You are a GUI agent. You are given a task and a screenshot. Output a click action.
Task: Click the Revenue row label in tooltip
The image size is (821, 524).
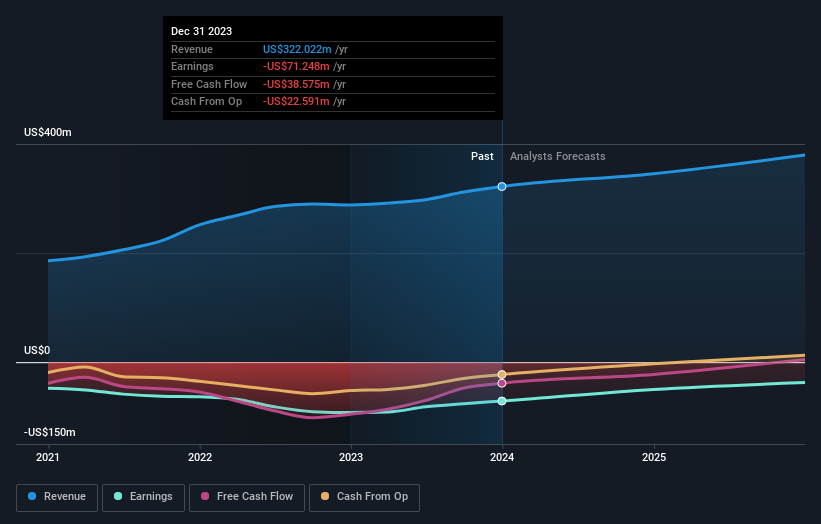point(192,49)
